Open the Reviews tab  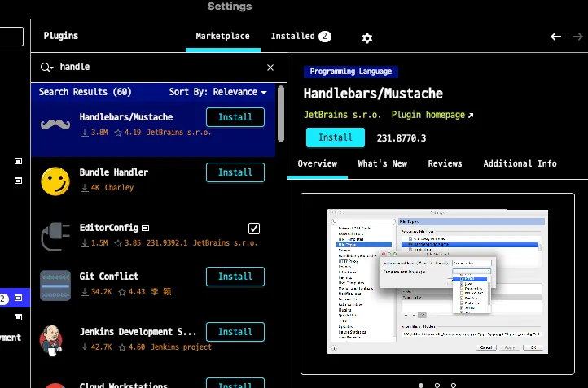(x=445, y=163)
